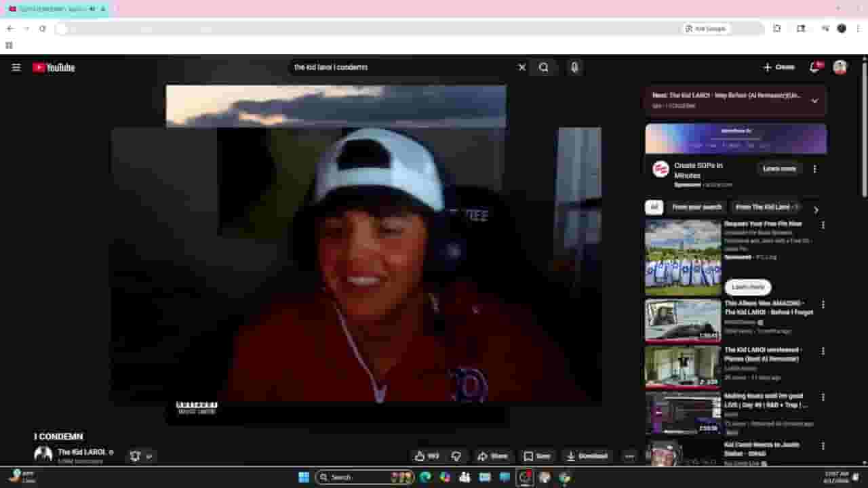Open the This Album Was AMAZING video thumbnail
868x488 pixels.
coord(683,321)
